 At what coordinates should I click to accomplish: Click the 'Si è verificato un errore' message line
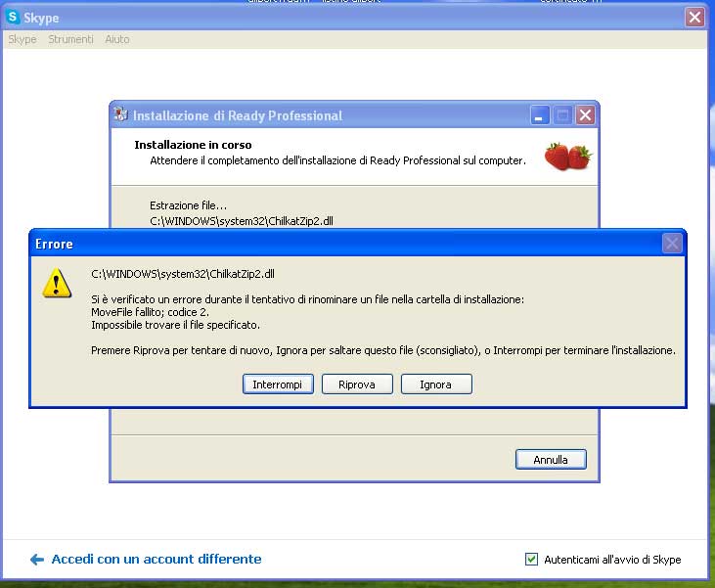(308, 299)
